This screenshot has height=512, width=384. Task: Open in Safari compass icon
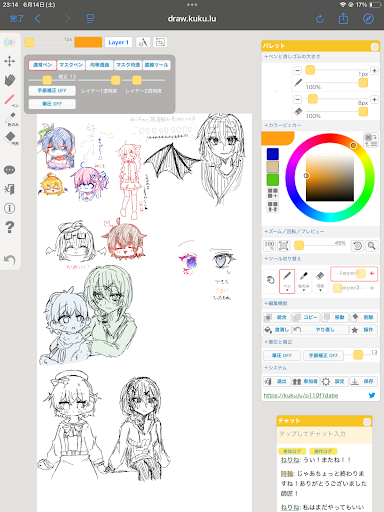[368, 19]
